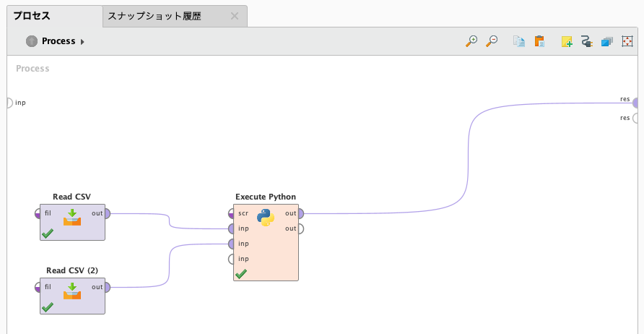The height and width of the screenshot is (334, 644).
Task: Open the スナップショット履歴 tab
Action: (155, 17)
